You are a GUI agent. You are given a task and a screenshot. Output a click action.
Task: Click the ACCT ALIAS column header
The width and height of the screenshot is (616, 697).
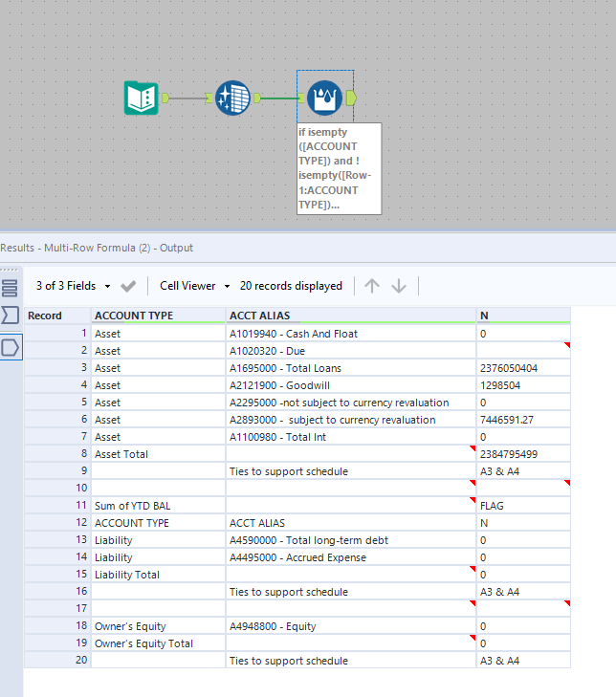[x=259, y=316]
